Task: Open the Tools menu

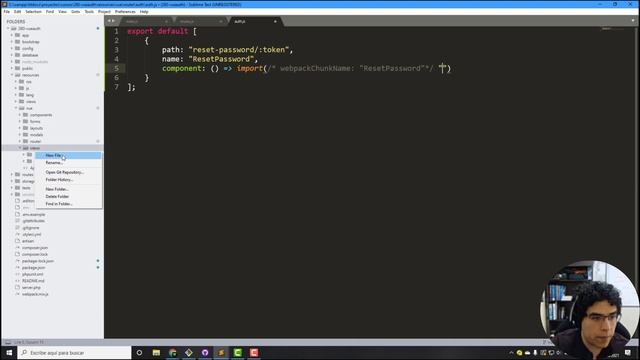Action: (89, 12)
